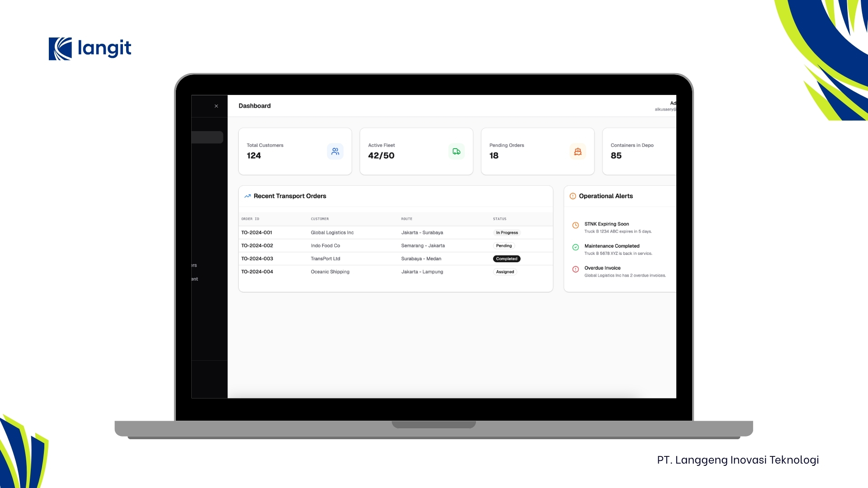
Task: Collapse the sidebar with the X control
Action: (216, 106)
